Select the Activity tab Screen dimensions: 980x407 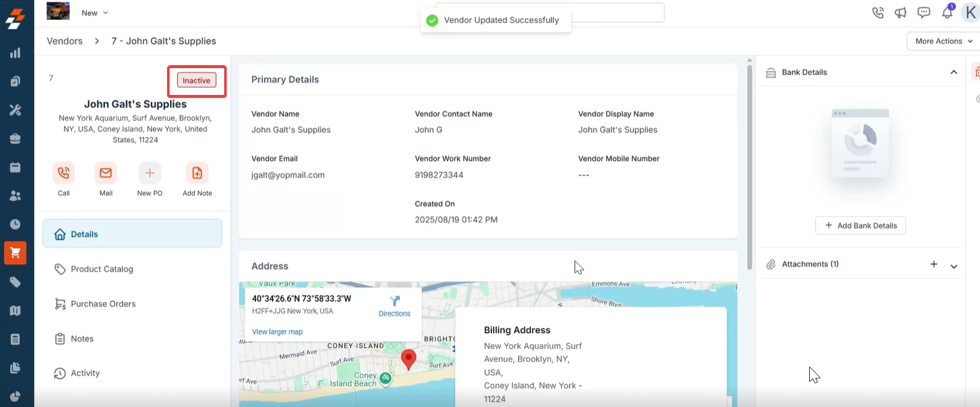pyautogui.click(x=132, y=373)
